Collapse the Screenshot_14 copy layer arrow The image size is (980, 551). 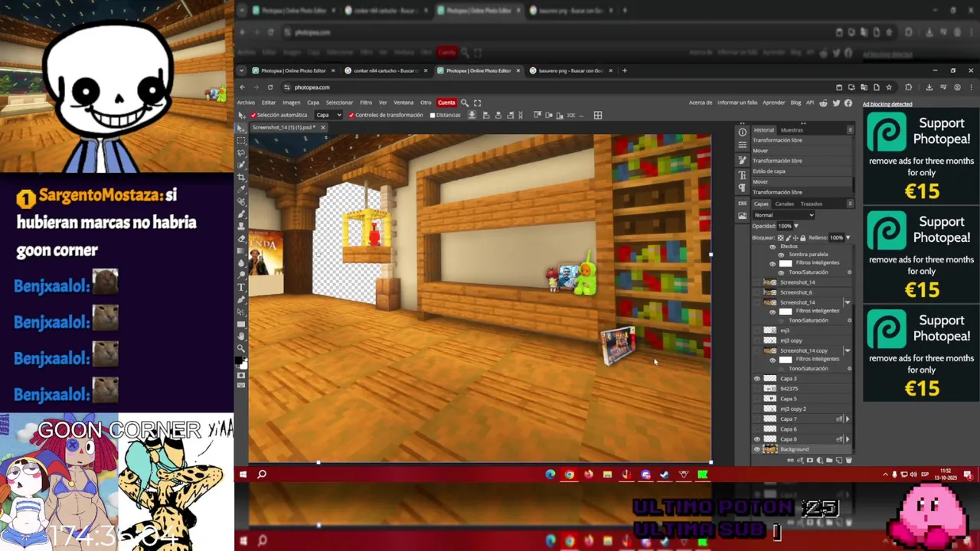[847, 350]
